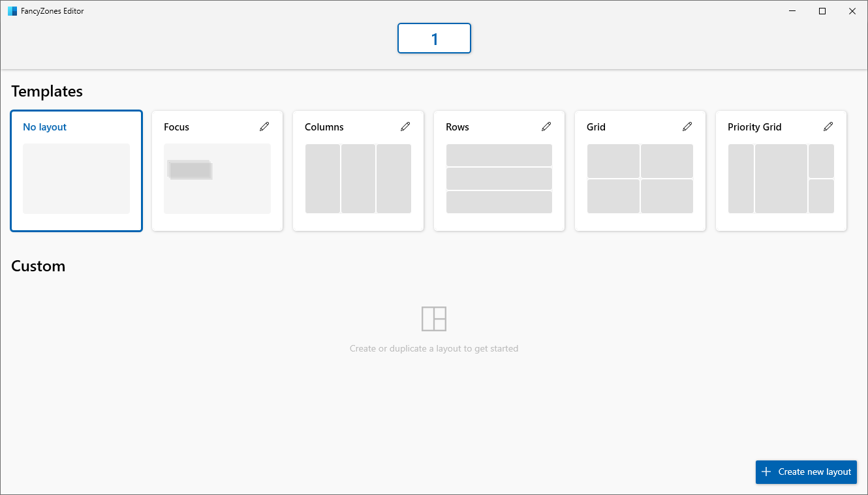The image size is (868, 495).
Task: Select the Grid layout preview
Action: click(640, 178)
